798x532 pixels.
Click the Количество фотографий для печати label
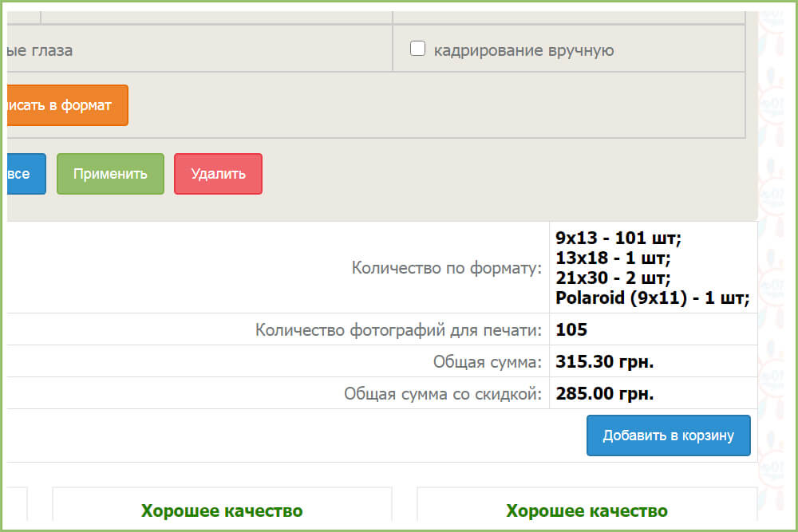[x=398, y=329]
